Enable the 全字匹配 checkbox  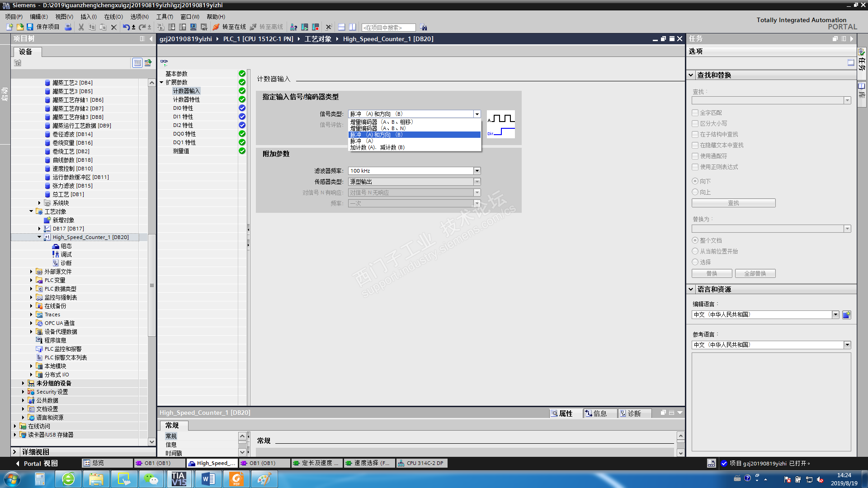pos(695,113)
